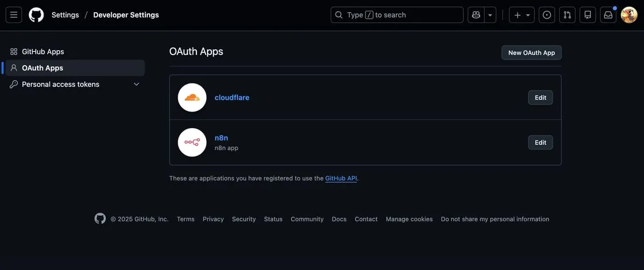This screenshot has width=644, height=270.
Task: Edit the cloudflare OAuth app
Action: tap(540, 97)
